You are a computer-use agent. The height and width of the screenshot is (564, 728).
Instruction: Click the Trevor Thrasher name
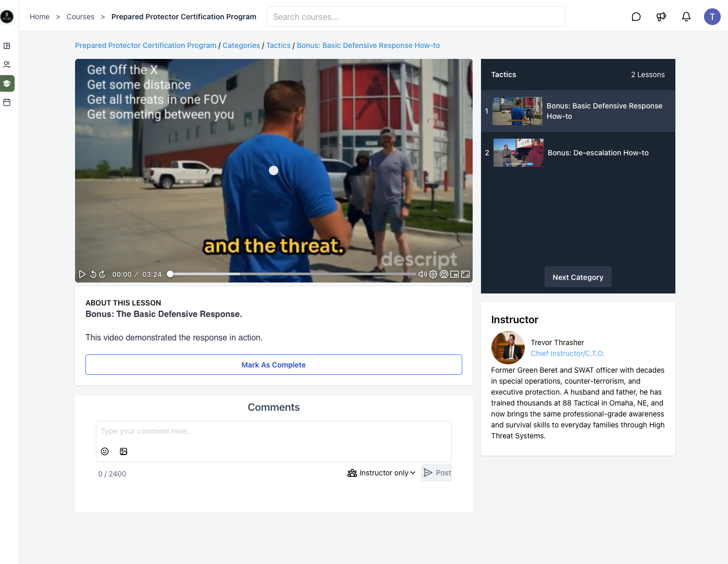click(x=557, y=342)
